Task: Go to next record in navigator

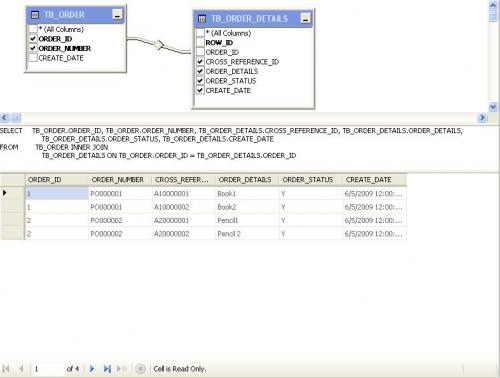Action: pyautogui.click(x=92, y=369)
